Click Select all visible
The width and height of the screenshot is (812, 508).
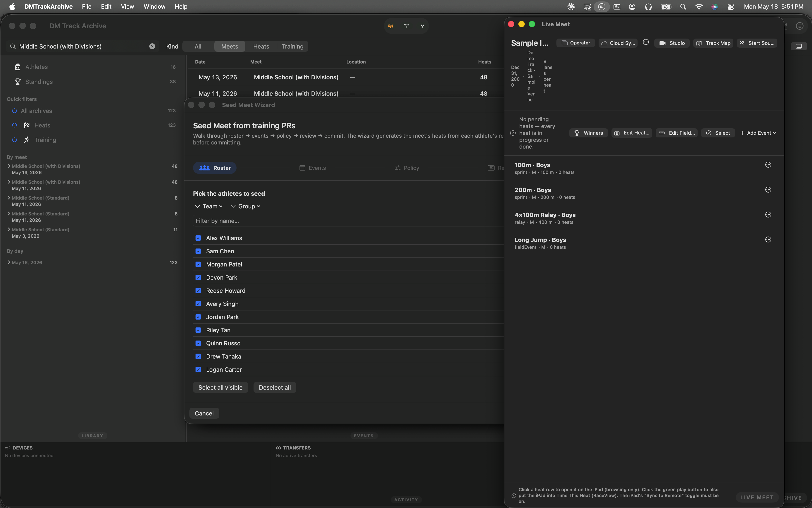pyautogui.click(x=220, y=387)
